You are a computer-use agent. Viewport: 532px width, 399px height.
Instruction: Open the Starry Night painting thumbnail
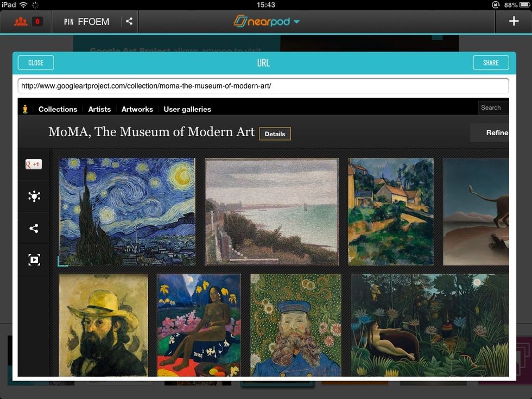pos(127,211)
